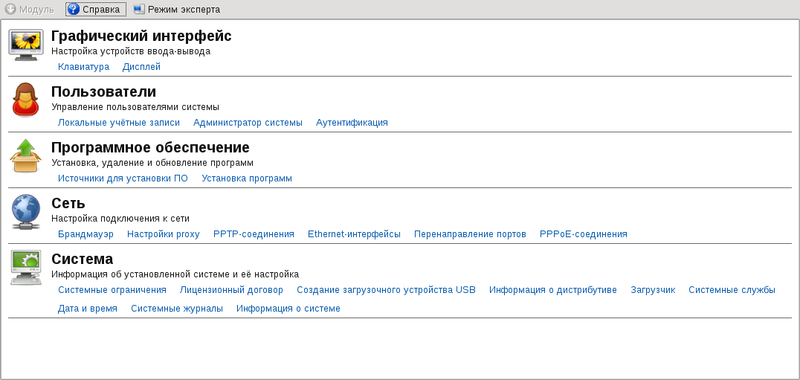800x380 pixels.
Task: Click the Режим эксперта monitor icon
Action: (139, 10)
